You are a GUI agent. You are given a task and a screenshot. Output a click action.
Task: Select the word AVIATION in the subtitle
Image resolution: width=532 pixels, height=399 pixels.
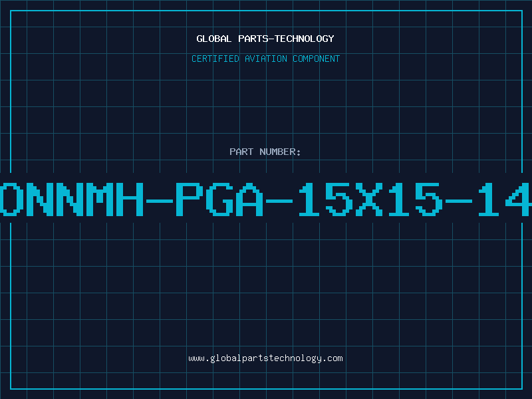tap(266, 59)
